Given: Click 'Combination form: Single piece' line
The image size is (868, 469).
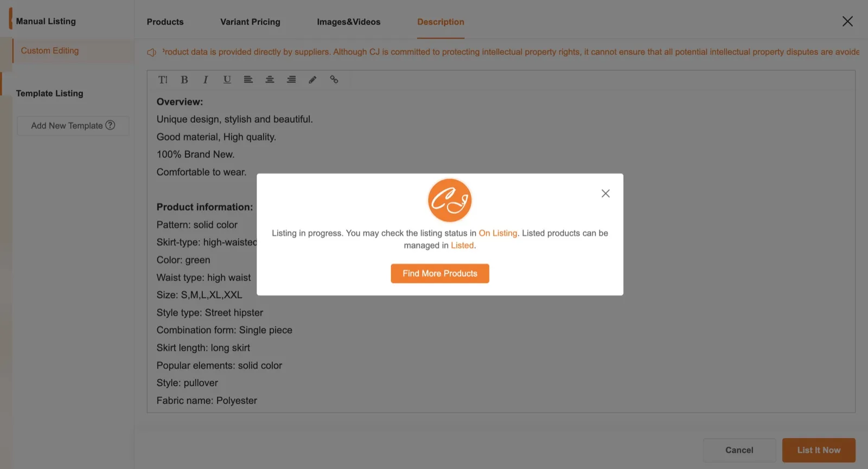Looking at the screenshot, I should click(x=224, y=330).
